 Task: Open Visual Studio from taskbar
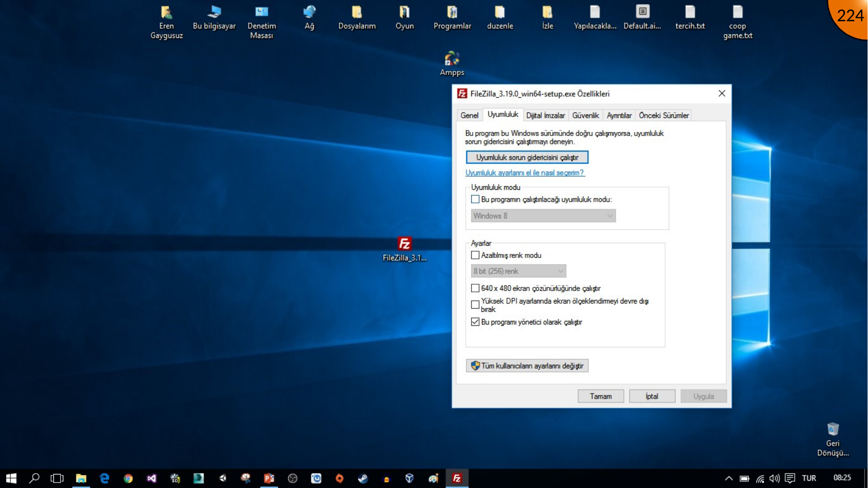152,478
